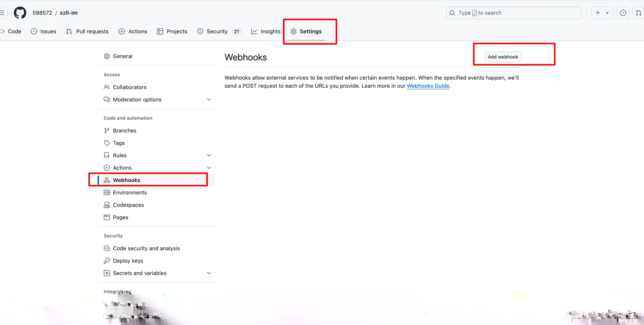
Task: Click the Code security scan icon
Action: tap(107, 248)
